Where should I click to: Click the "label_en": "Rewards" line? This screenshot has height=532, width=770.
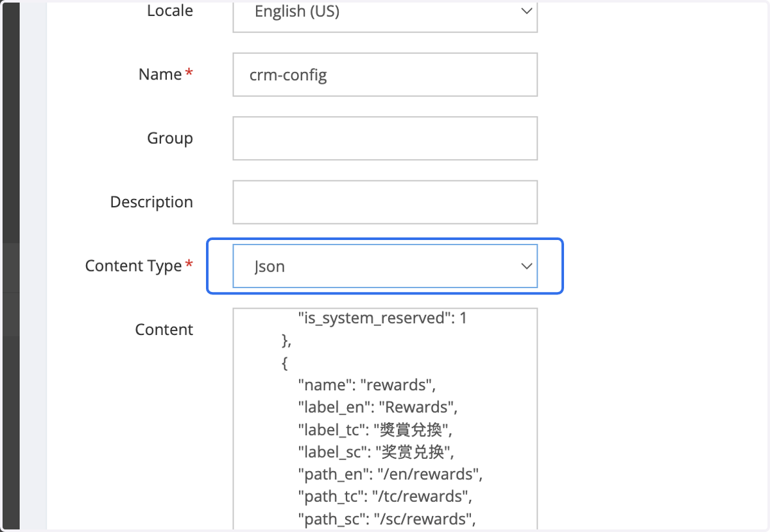(377, 408)
